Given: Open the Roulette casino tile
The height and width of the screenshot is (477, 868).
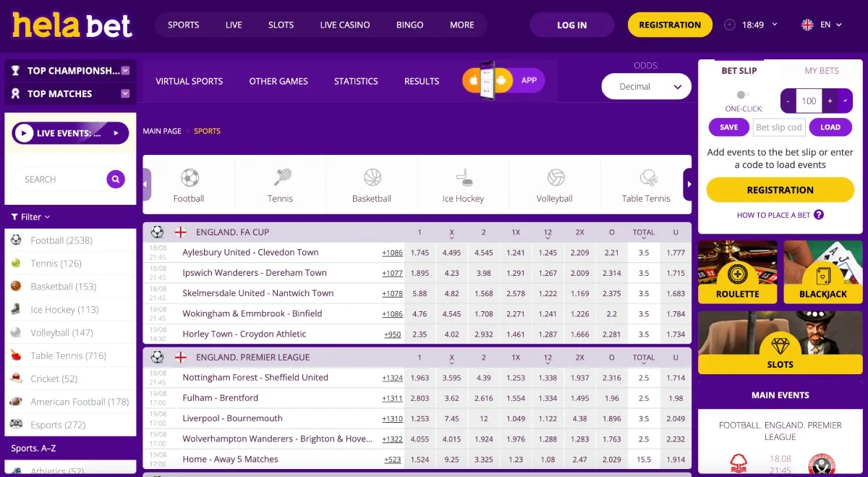Looking at the screenshot, I should 737,272.
